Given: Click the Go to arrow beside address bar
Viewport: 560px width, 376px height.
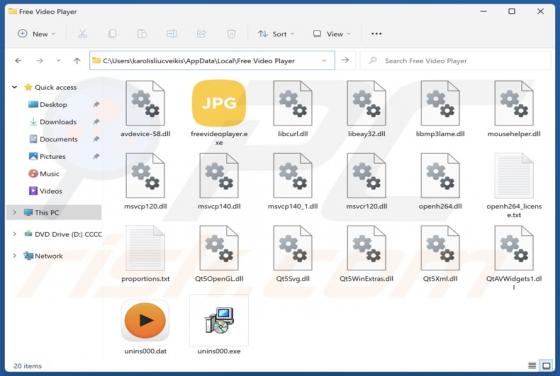Looking at the screenshot, I should pos(345,60).
